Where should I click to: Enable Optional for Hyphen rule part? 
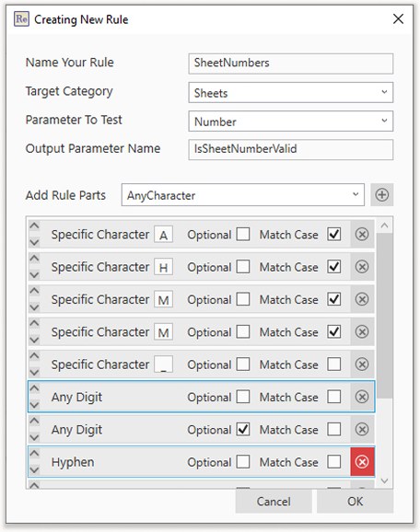pyautogui.click(x=243, y=462)
